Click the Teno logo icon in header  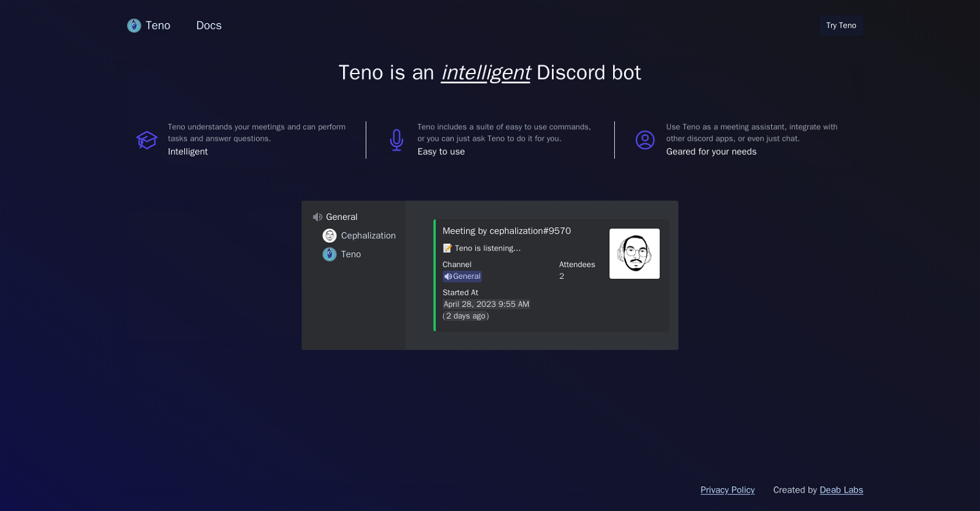point(134,26)
